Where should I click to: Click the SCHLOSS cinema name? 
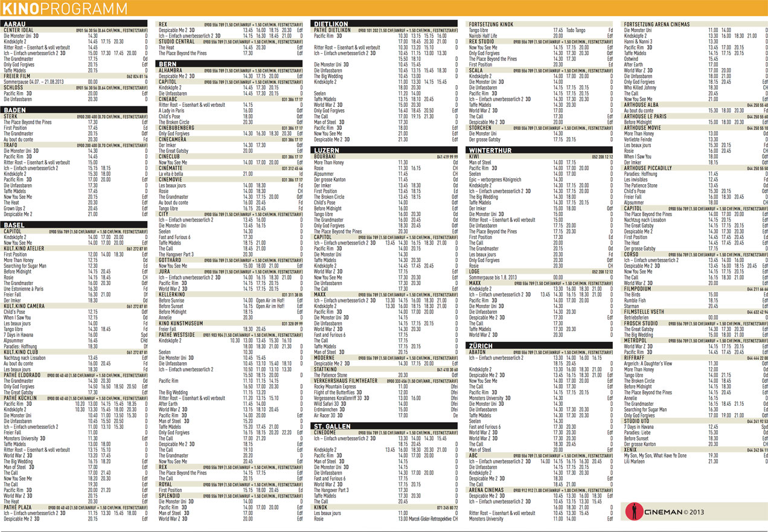tap(13, 88)
